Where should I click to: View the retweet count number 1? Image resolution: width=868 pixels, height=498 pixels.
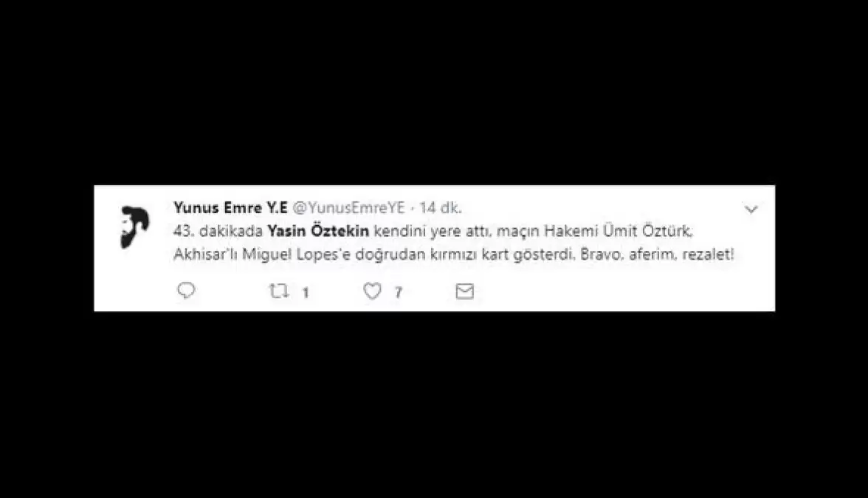305,292
